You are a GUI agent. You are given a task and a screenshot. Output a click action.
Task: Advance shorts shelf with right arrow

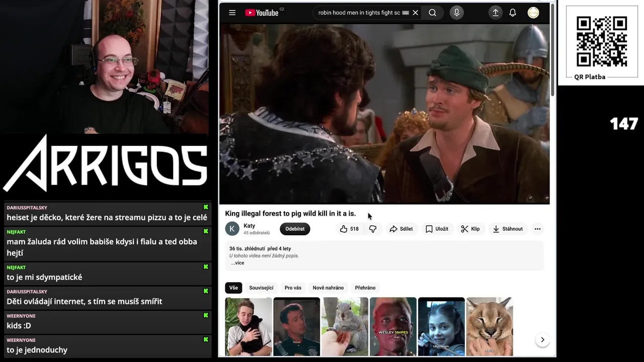(542, 340)
